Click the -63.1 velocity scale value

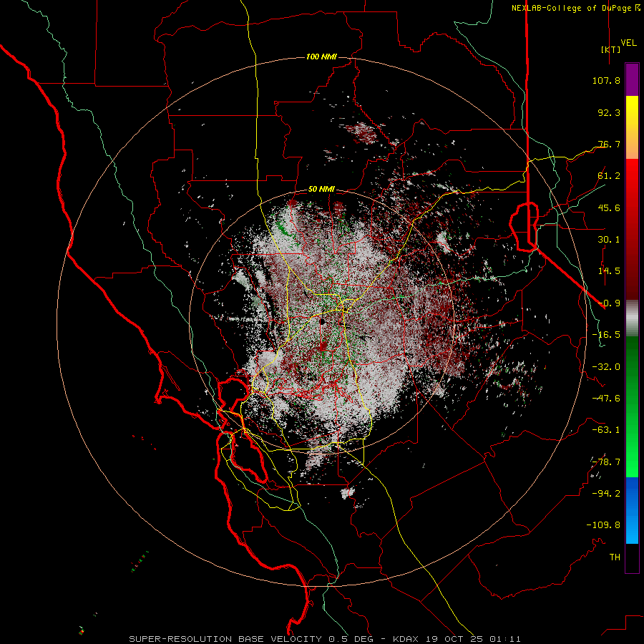[x=606, y=430]
